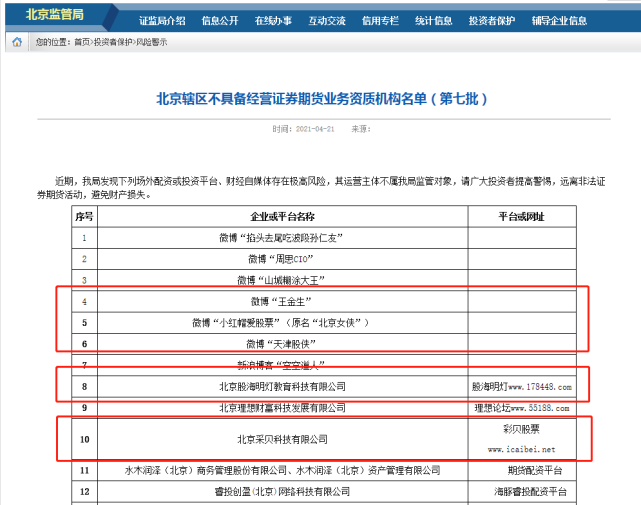641x505 pixels.
Task: Open the 统计信息 menu
Action: tap(433, 21)
